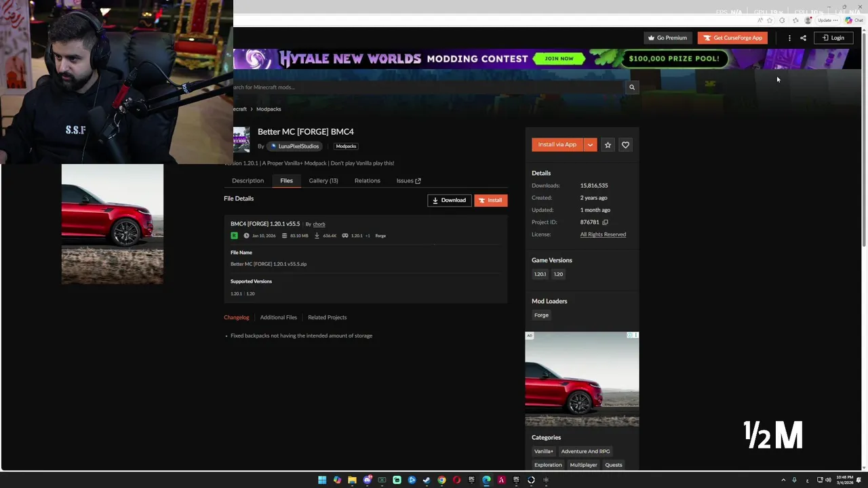This screenshot has height=488, width=868.
Task: Open File Explorer from taskbar
Action: tap(352, 480)
